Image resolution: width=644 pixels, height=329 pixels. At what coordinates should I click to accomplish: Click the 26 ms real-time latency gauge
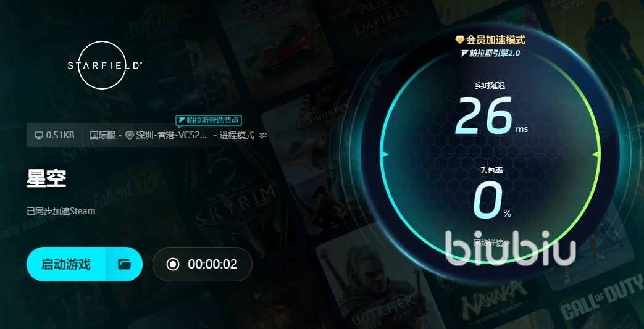491,116
